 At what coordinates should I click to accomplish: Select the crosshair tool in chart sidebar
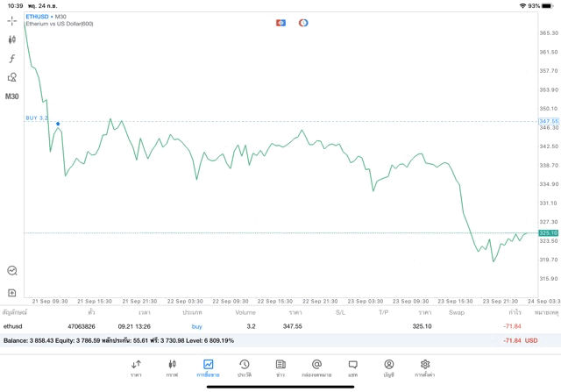click(x=12, y=19)
